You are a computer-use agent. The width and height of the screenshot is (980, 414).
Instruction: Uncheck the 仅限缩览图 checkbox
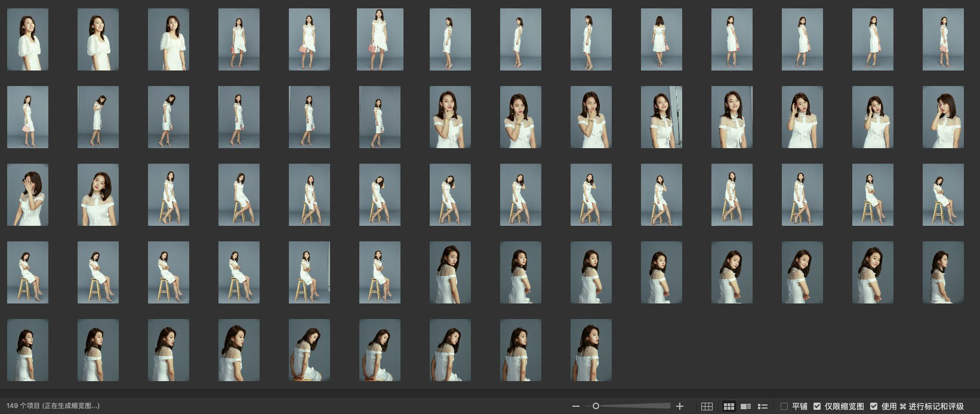(817, 406)
